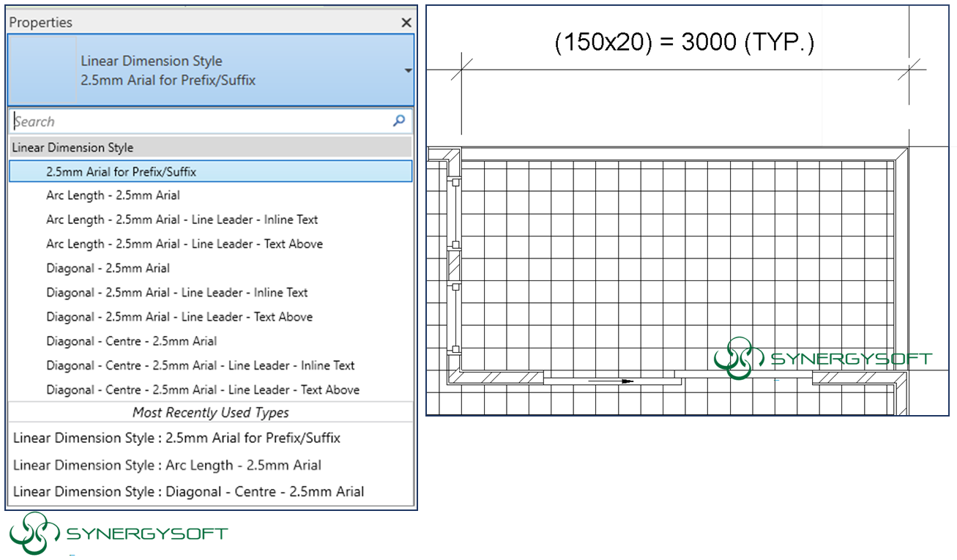
Task: Click recent type Diagonal - Centre - 2.5mm Arial
Action: coord(188,492)
